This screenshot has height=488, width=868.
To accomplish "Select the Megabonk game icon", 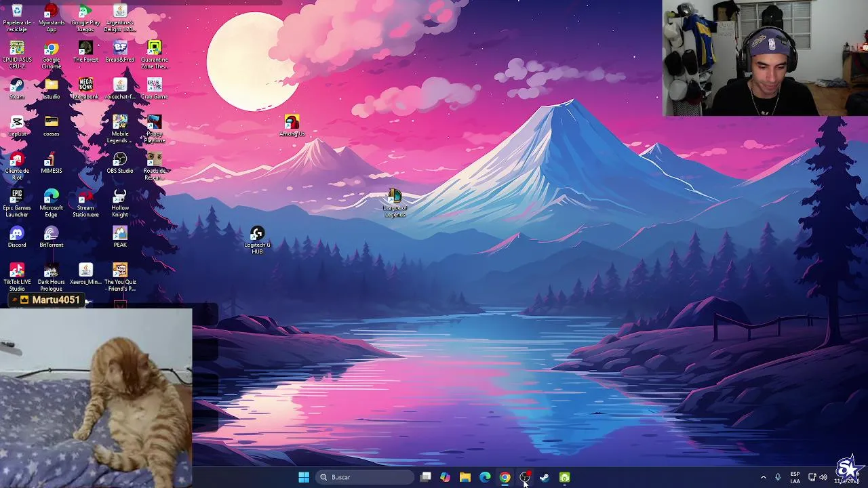I will point(85,89).
